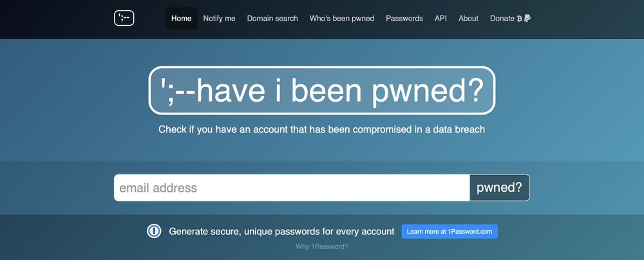Follow the 'Why 1Password?' link

pos(322,247)
